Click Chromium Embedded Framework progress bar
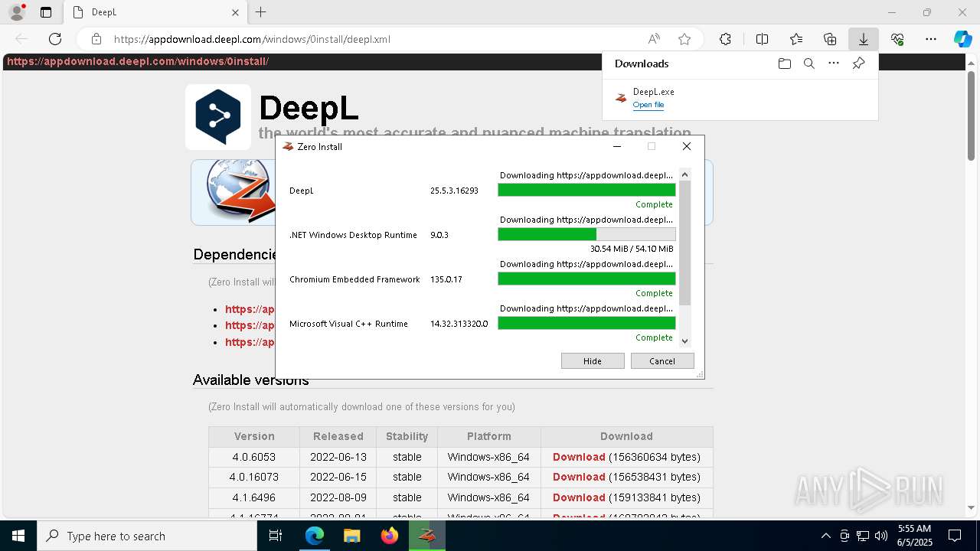980x551 pixels. coord(586,279)
